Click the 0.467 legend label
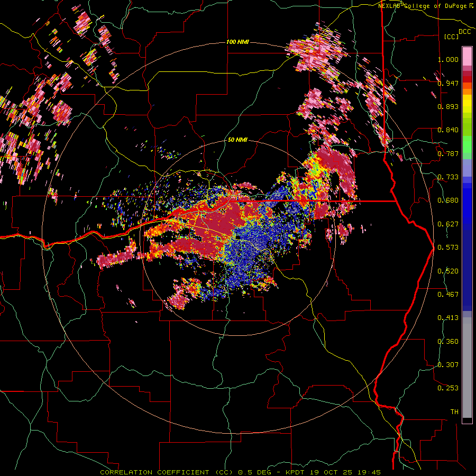The image size is (476, 476). pyautogui.click(x=448, y=295)
